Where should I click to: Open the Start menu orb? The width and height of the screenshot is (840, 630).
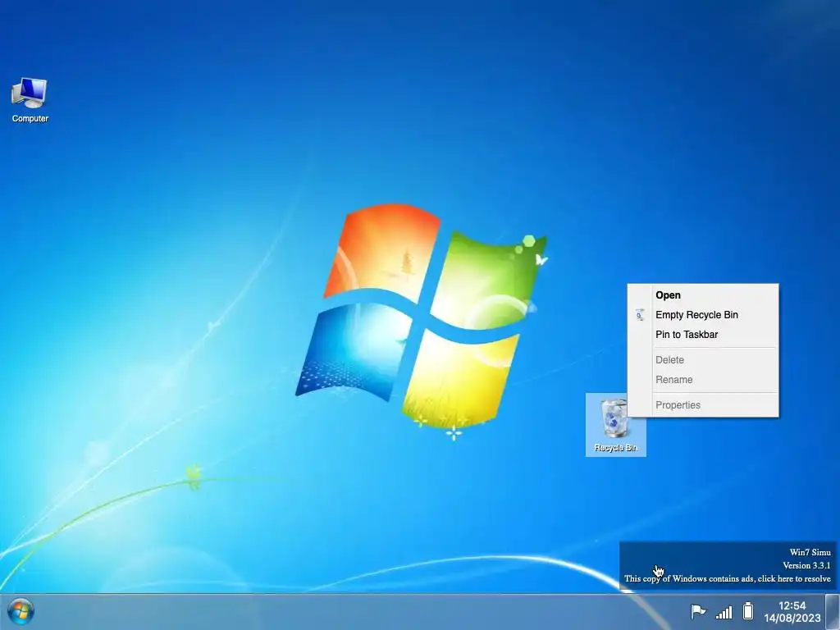[x=21, y=611]
